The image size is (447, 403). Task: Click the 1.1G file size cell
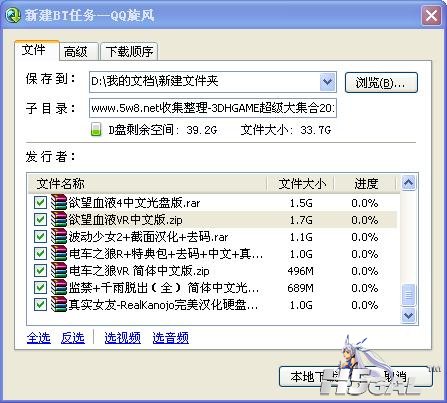(301, 237)
